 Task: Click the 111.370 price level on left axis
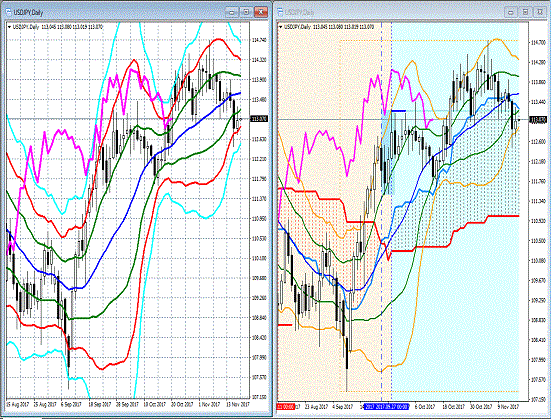[x=259, y=199]
